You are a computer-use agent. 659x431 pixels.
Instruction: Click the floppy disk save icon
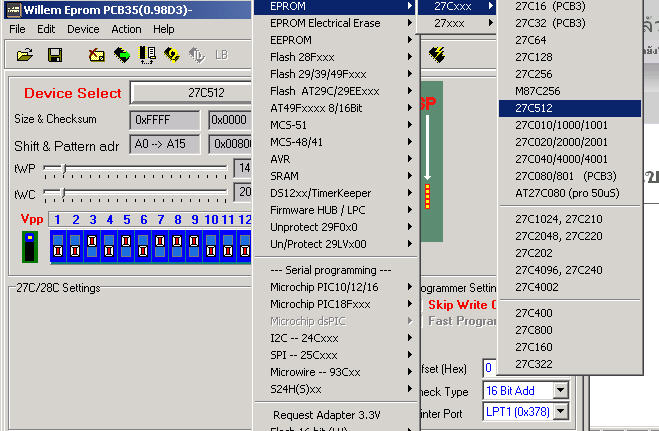(55, 55)
